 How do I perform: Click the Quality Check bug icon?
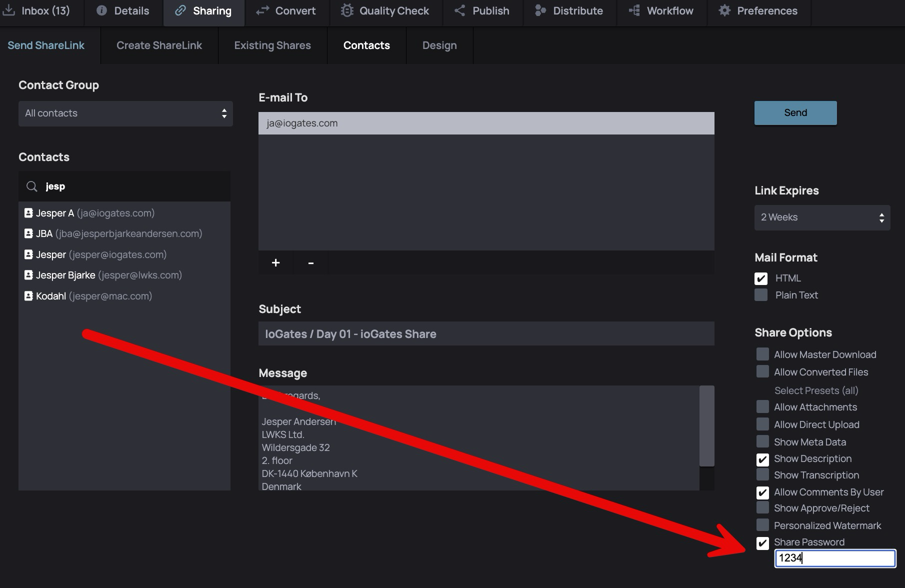click(x=346, y=10)
